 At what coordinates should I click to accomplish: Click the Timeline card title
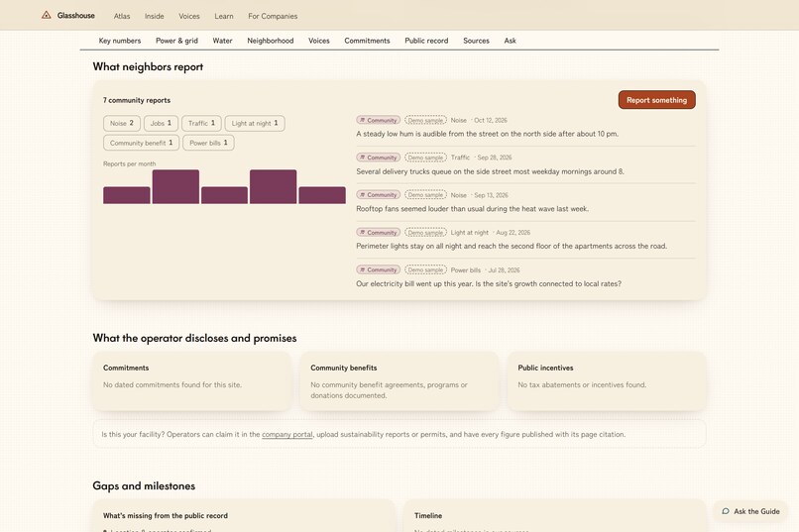428,516
